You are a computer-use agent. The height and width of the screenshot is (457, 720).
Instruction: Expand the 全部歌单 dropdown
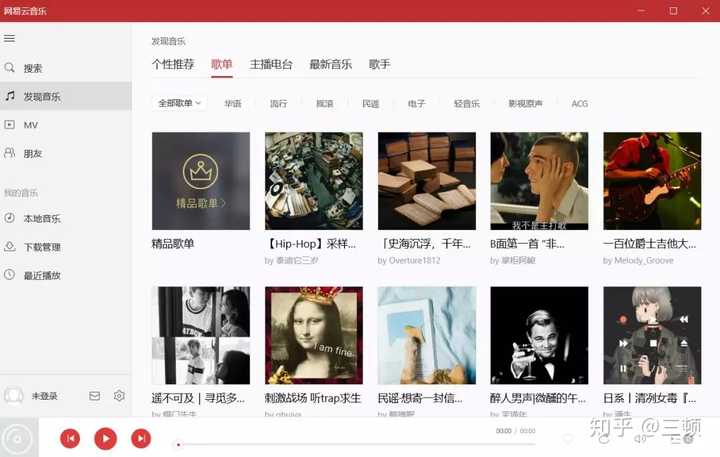(179, 103)
